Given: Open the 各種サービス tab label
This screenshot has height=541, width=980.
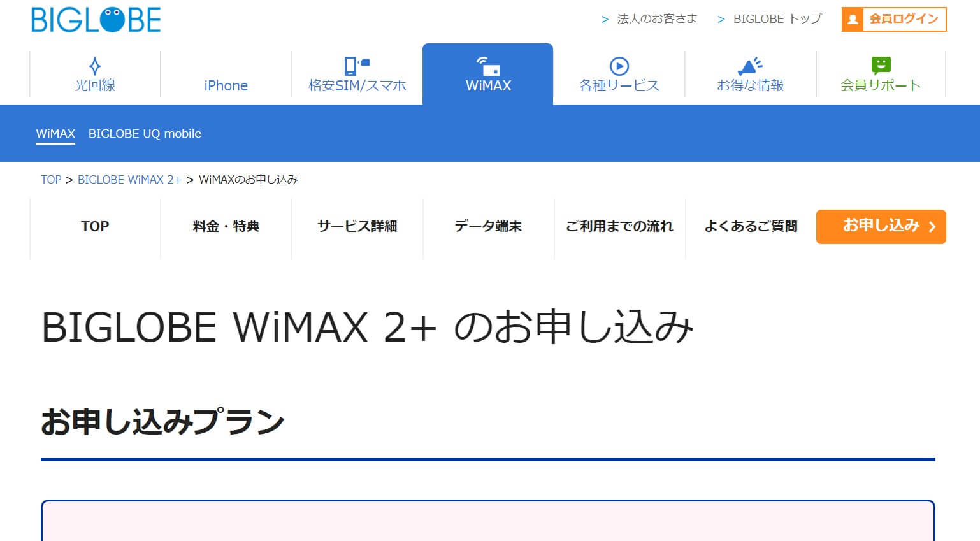Looking at the screenshot, I should [619, 85].
